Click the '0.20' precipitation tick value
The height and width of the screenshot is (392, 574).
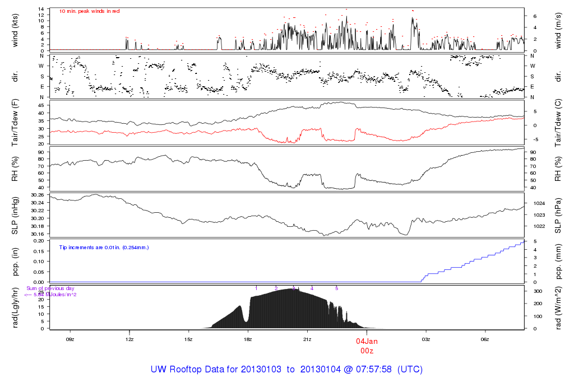pyautogui.click(x=39, y=241)
